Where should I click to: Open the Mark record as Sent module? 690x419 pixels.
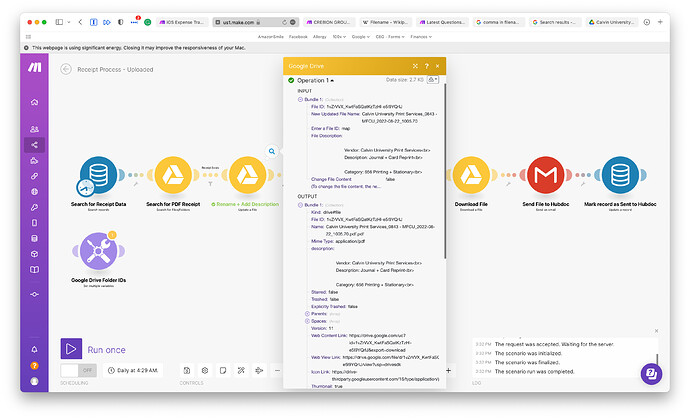(x=620, y=175)
